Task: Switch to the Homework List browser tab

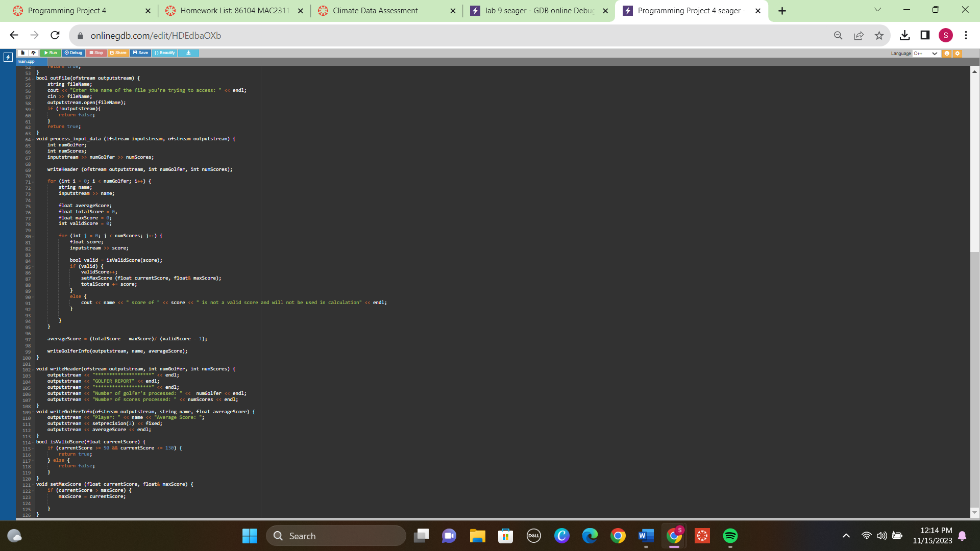Action: point(235,11)
